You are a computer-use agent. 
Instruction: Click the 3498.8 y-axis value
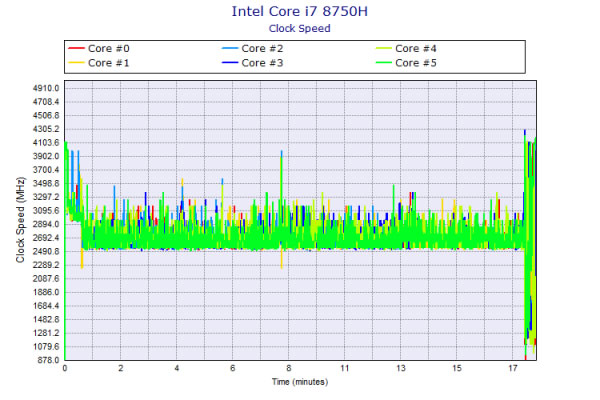(x=46, y=183)
